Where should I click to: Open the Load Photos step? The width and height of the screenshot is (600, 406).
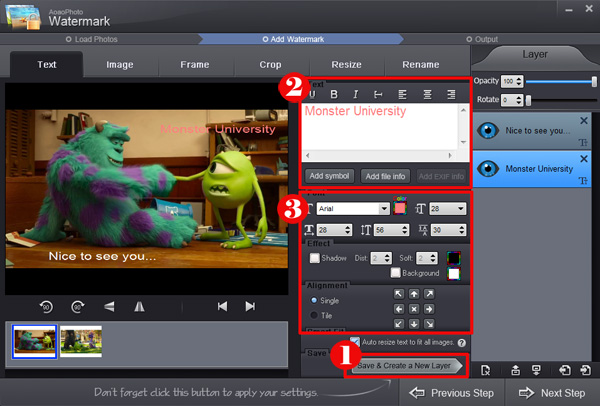[x=92, y=39]
